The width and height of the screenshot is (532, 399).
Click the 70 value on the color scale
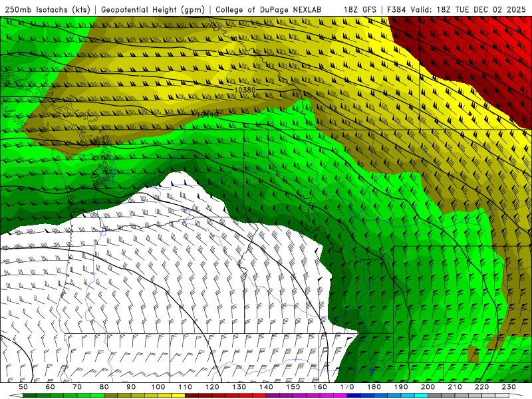coord(77,387)
